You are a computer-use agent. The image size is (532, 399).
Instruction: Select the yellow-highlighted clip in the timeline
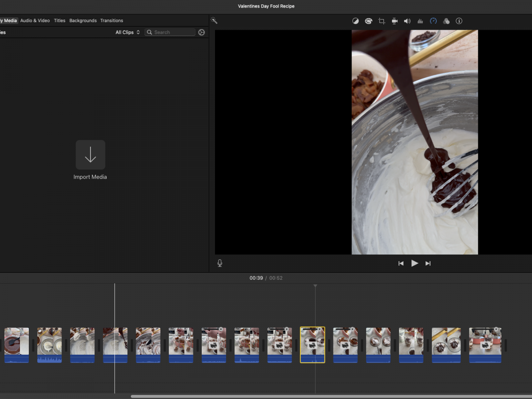[x=313, y=344]
